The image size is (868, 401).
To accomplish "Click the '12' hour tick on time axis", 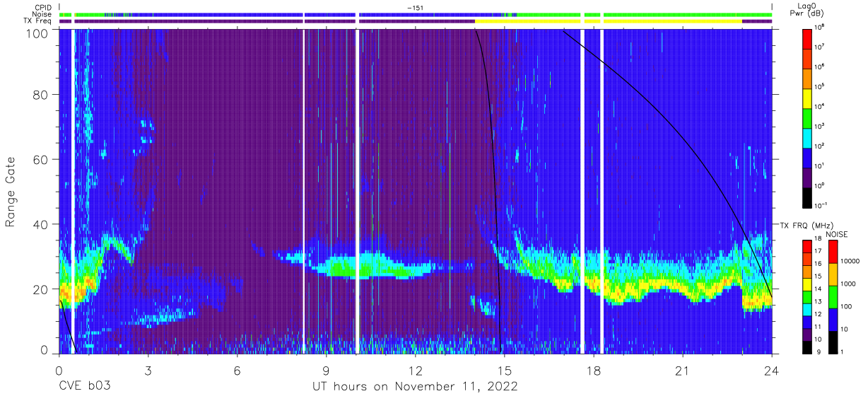I will [x=416, y=371].
